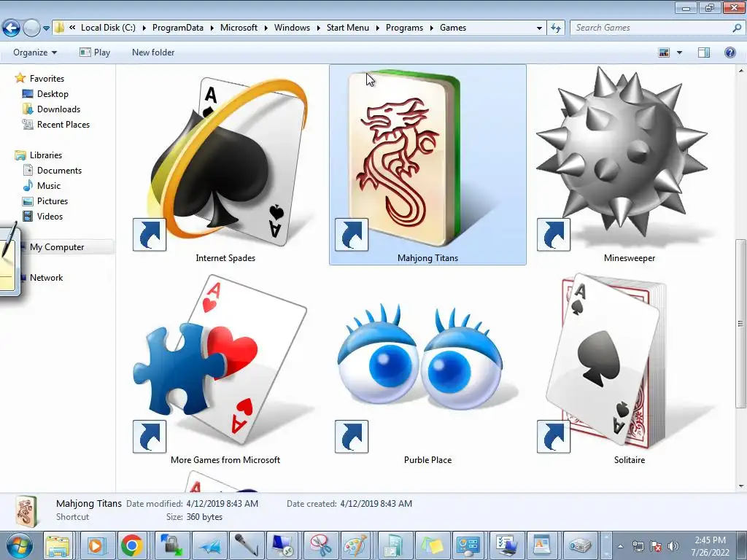Open the view options dropdown arrow
The height and width of the screenshot is (560, 747).
[679, 52]
